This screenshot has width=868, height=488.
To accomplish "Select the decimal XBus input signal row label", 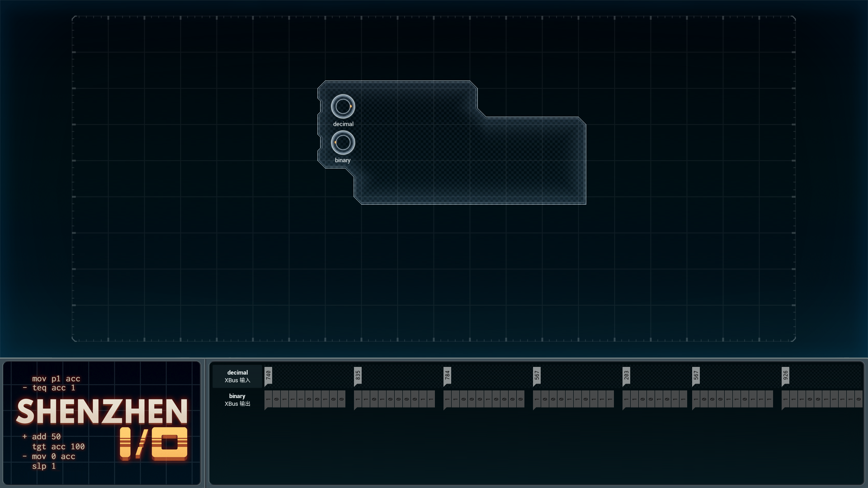I will click(x=237, y=376).
